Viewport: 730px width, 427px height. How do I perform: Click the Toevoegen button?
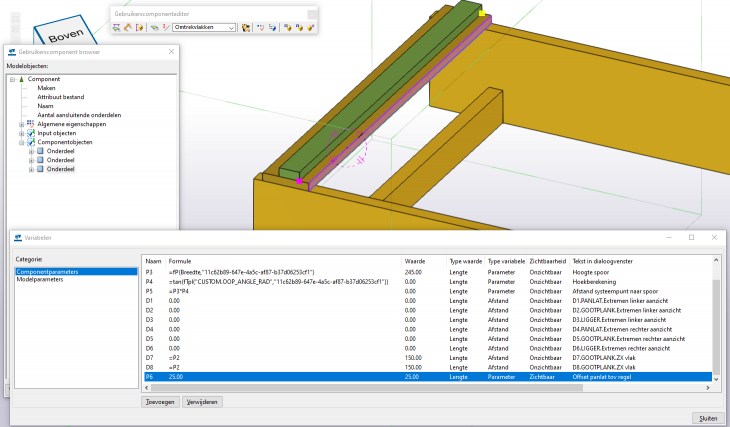click(160, 400)
